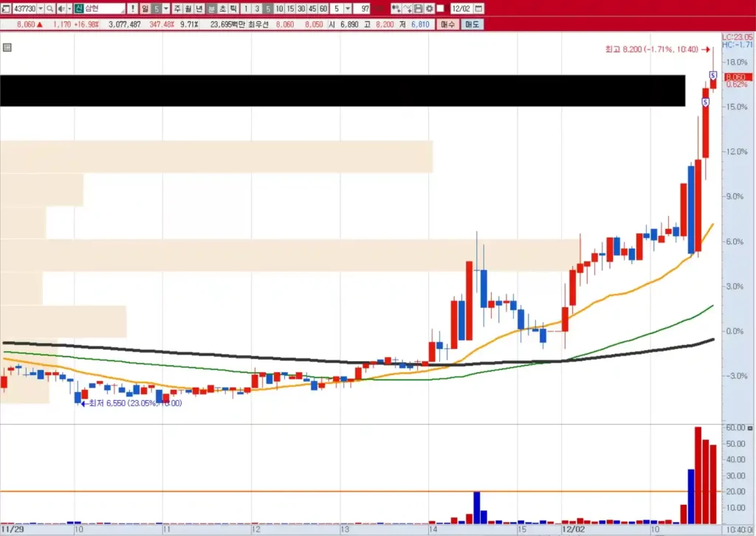Image resolution: width=756 pixels, height=536 pixels.
Task: Click the floppy disk save icon
Action: coord(419,9)
